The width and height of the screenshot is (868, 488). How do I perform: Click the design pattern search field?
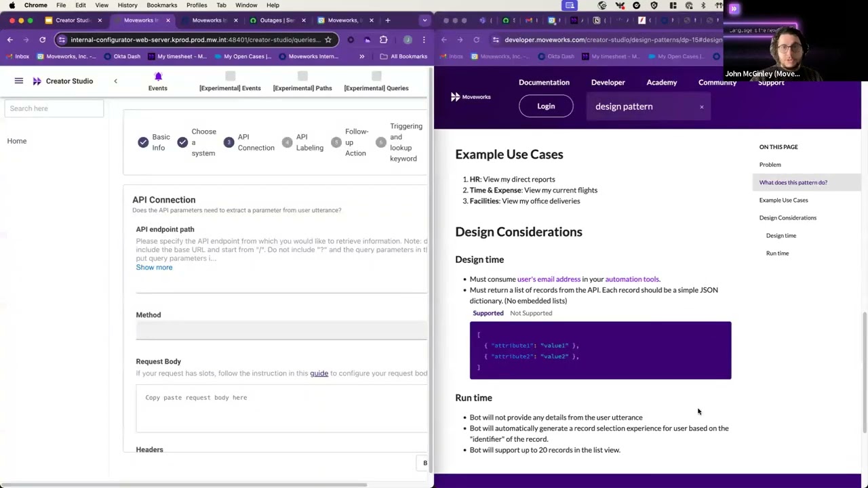coord(648,106)
